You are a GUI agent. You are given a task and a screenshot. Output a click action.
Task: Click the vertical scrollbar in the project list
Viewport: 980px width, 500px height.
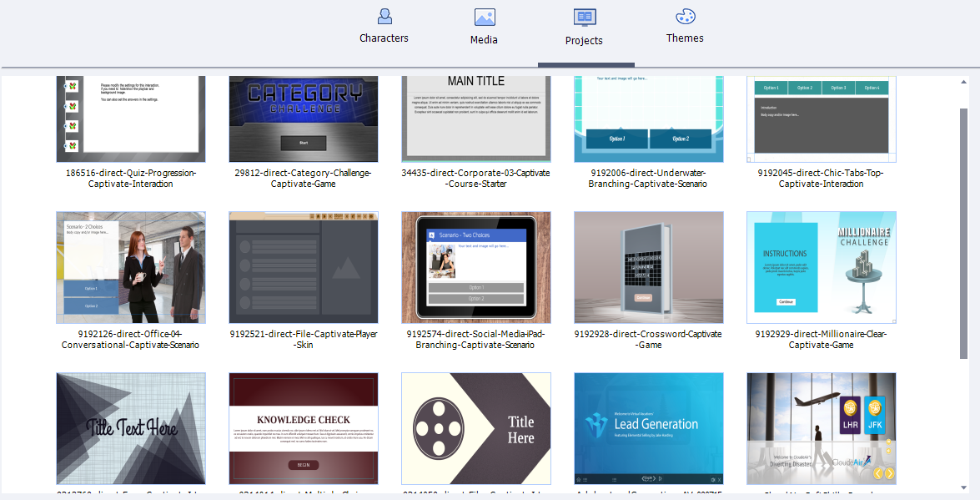(964, 234)
